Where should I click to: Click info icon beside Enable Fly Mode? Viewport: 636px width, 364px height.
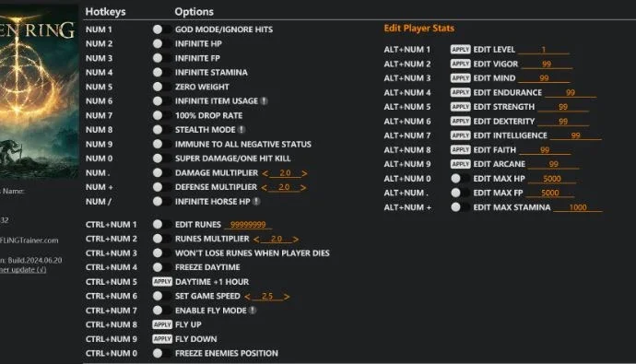[x=253, y=311]
